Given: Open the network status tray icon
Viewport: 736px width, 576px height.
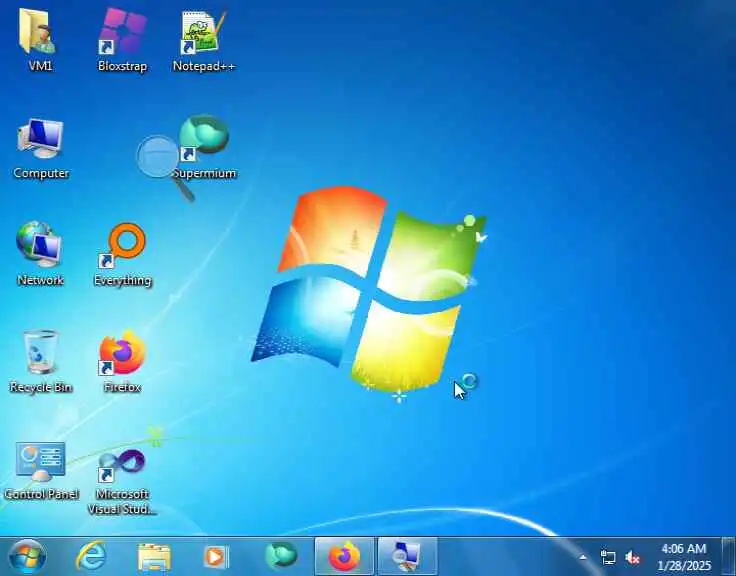Looking at the screenshot, I should tap(608, 558).
